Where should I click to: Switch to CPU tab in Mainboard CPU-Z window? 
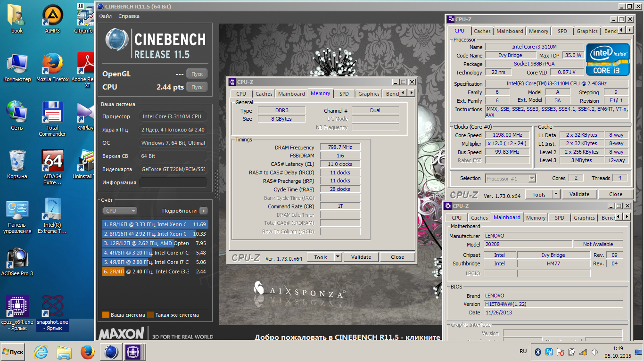pyautogui.click(x=456, y=218)
